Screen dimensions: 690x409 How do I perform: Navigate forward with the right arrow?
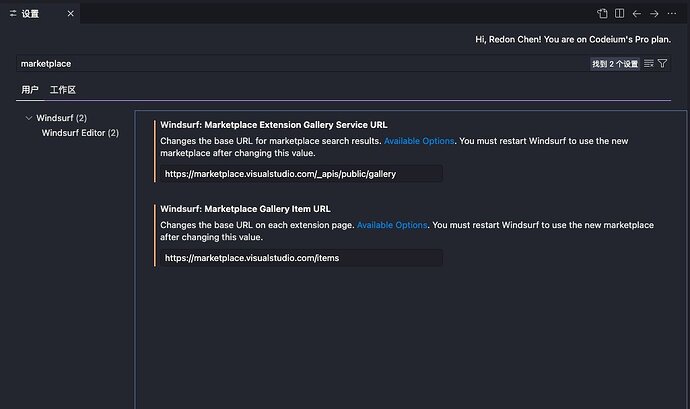point(654,14)
